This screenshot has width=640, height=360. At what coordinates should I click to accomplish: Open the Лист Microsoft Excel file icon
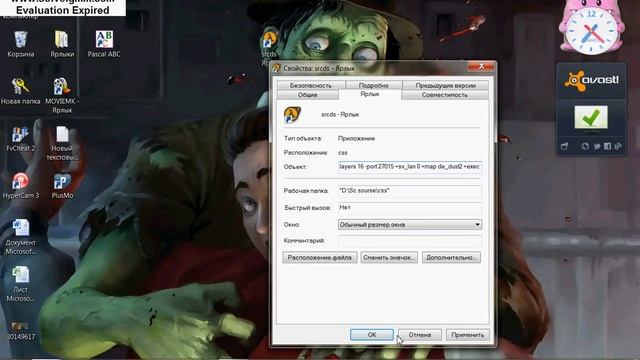[x=20, y=284]
